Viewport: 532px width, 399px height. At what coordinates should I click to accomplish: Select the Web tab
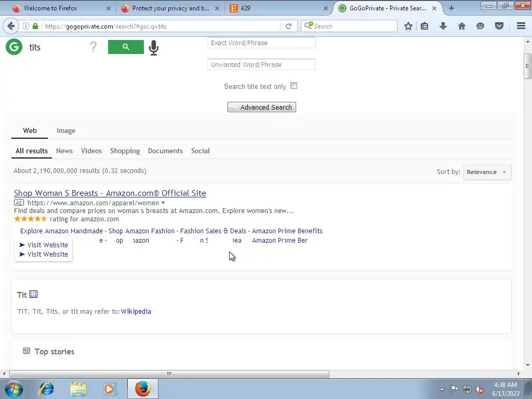pos(30,130)
